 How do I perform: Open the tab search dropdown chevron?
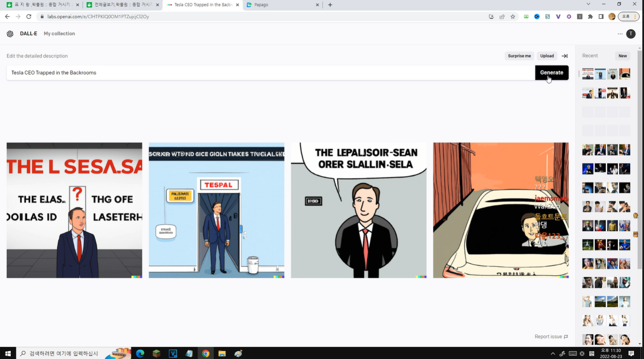pyautogui.click(x=588, y=4)
